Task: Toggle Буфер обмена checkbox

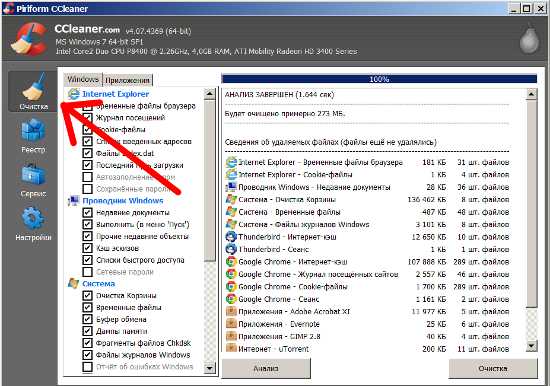Action: [87, 319]
